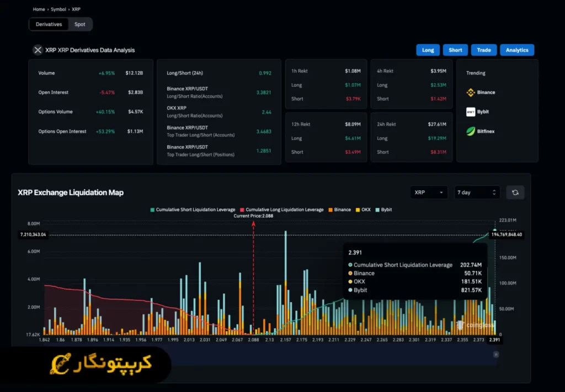The image size is (565, 392).
Task: Toggle Cumulative Short Liquidation Leverage legend
Action: click(x=193, y=210)
